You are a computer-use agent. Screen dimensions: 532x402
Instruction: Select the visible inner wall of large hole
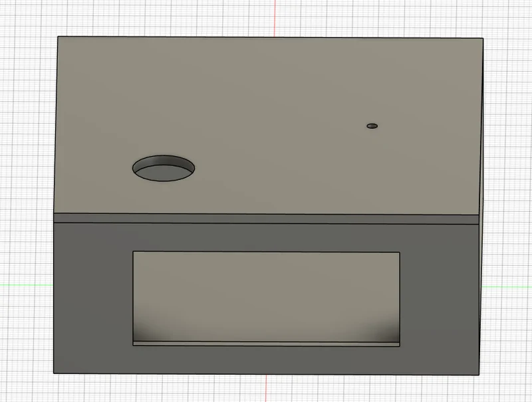(x=163, y=161)
